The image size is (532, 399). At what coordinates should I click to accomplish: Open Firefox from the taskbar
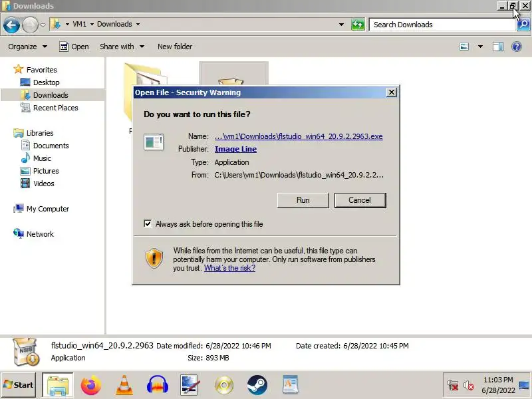pyautogui.click(x=90, y=385)
